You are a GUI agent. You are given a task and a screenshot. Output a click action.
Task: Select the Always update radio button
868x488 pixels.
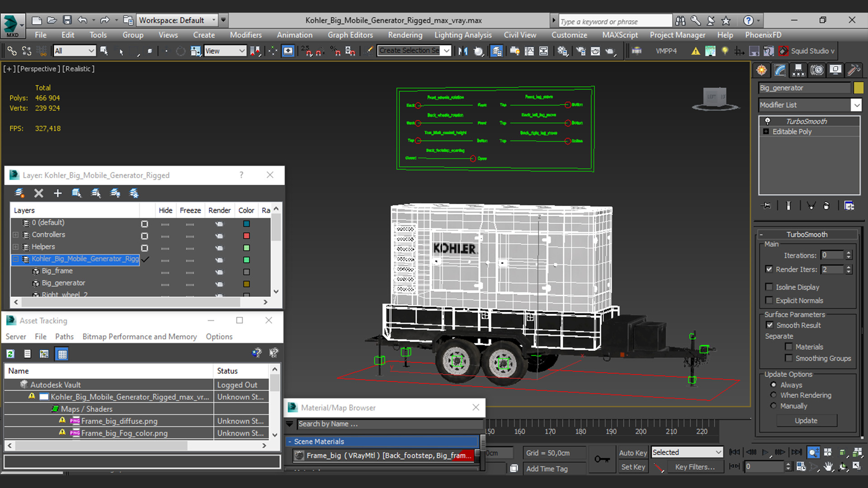click(x=774, y=385)
